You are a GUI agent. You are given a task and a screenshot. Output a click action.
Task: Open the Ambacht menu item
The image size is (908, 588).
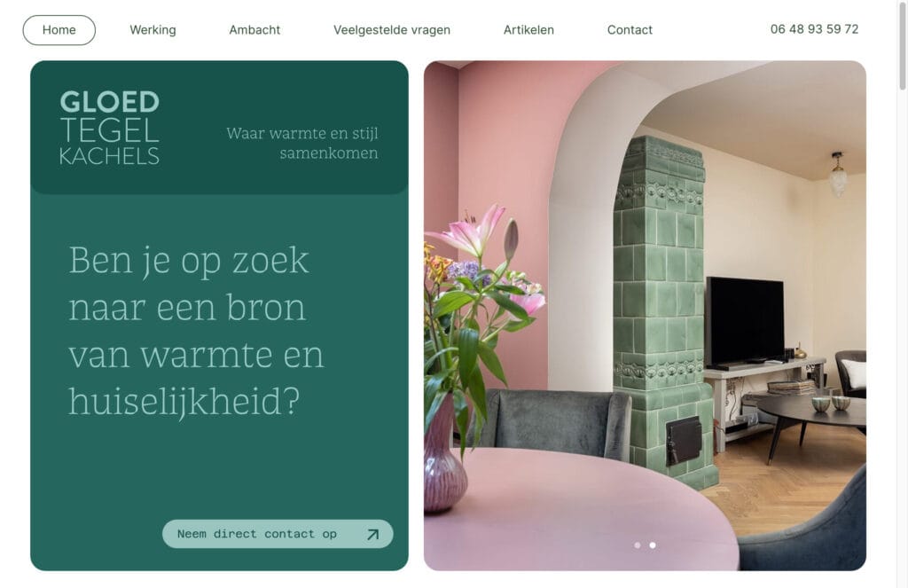point(254,29)
